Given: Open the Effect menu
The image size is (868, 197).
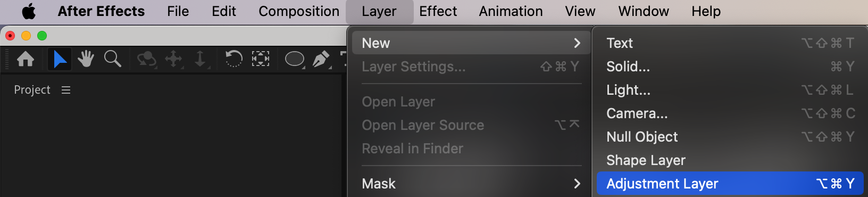Looking at the screenshot, I should pyautogui.click(x=438, y=11).
